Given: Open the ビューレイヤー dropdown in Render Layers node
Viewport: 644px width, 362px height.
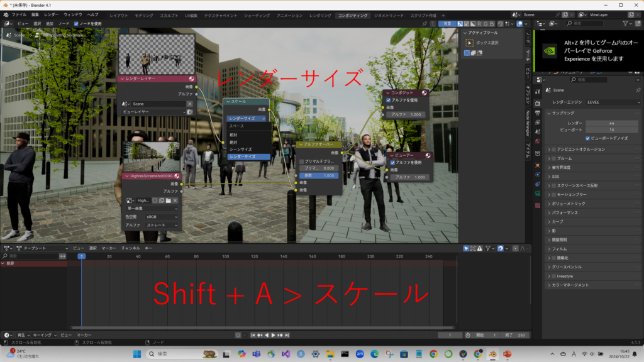Looking at the screenshot, I should tap(153, 112).
